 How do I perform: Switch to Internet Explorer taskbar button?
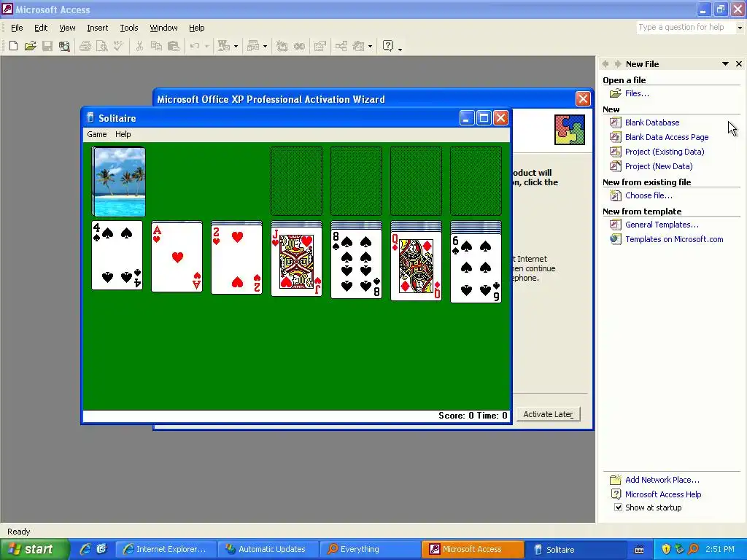[166, 549]
